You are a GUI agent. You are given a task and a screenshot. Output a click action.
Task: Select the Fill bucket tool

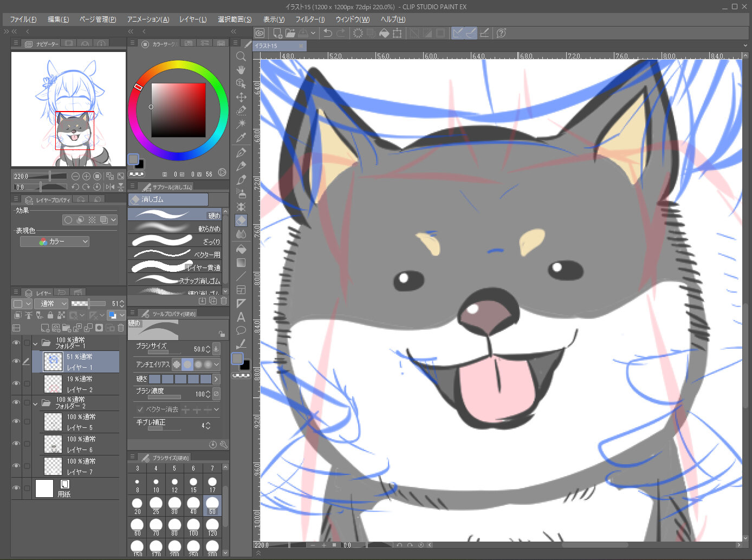tap(241, 249)
